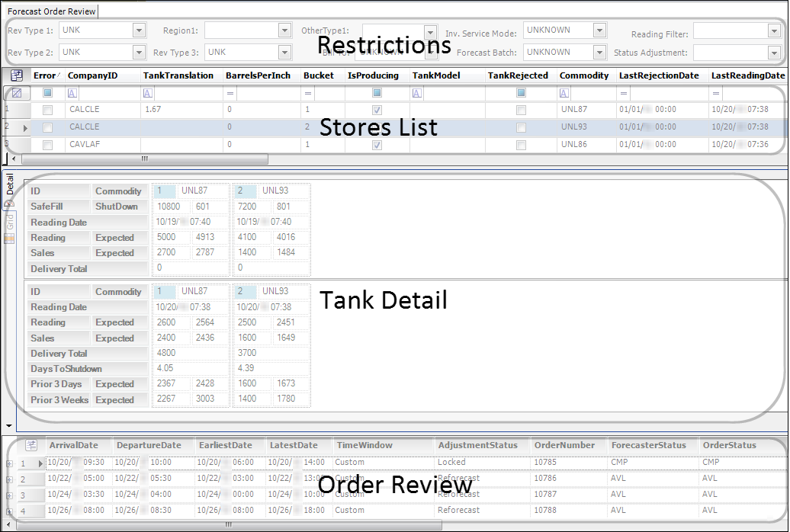Viewport: 790px width, 532px height.
Task: Open the TankTranslation filter operator icon
Action: pos(147,93)
